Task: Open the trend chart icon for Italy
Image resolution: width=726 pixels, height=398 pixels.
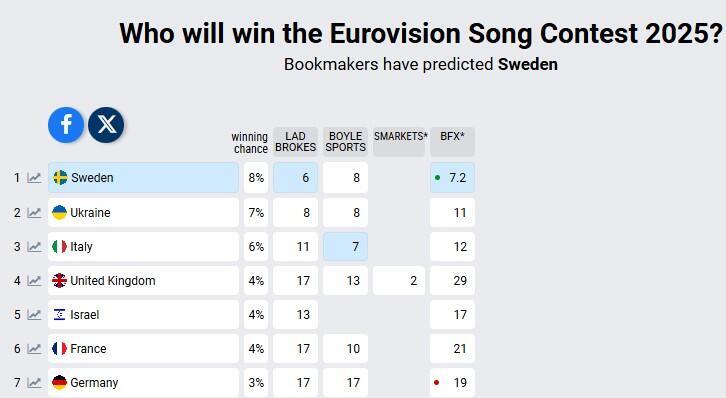Action: pos(34,247)
